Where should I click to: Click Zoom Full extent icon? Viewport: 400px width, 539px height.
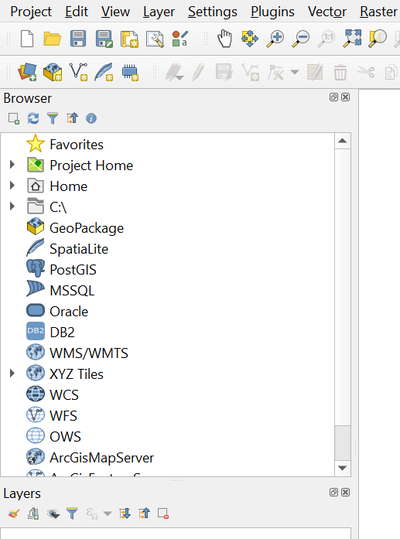[x=352, y=38]
